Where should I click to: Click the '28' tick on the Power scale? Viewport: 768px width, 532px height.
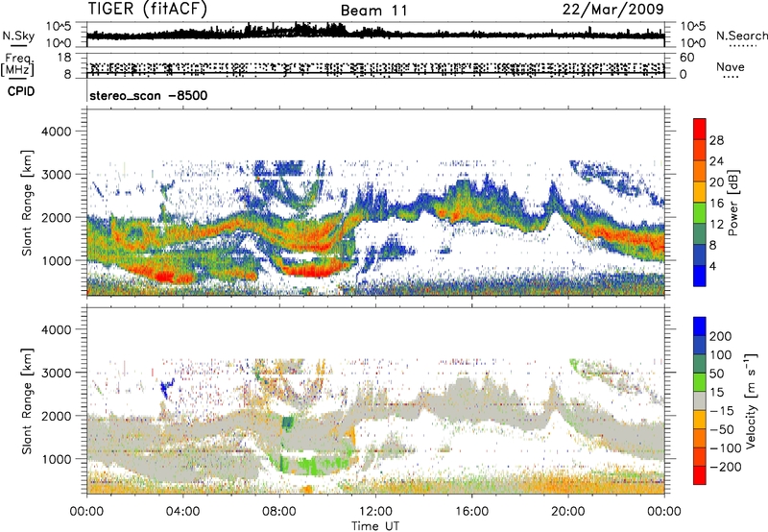716,140
